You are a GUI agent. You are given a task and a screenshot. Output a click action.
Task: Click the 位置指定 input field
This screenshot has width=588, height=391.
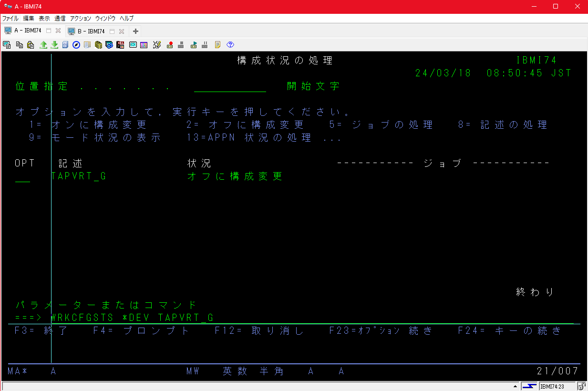tap(230, 87)
